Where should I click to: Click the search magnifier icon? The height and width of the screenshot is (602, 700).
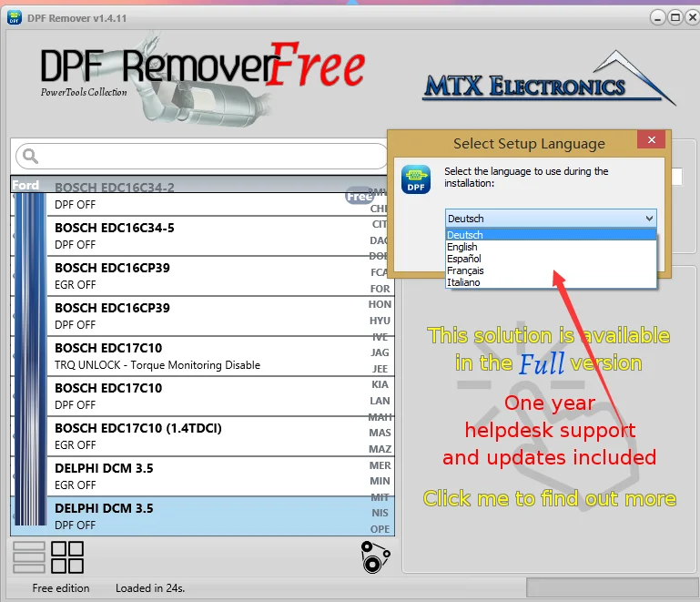[30, 156]
